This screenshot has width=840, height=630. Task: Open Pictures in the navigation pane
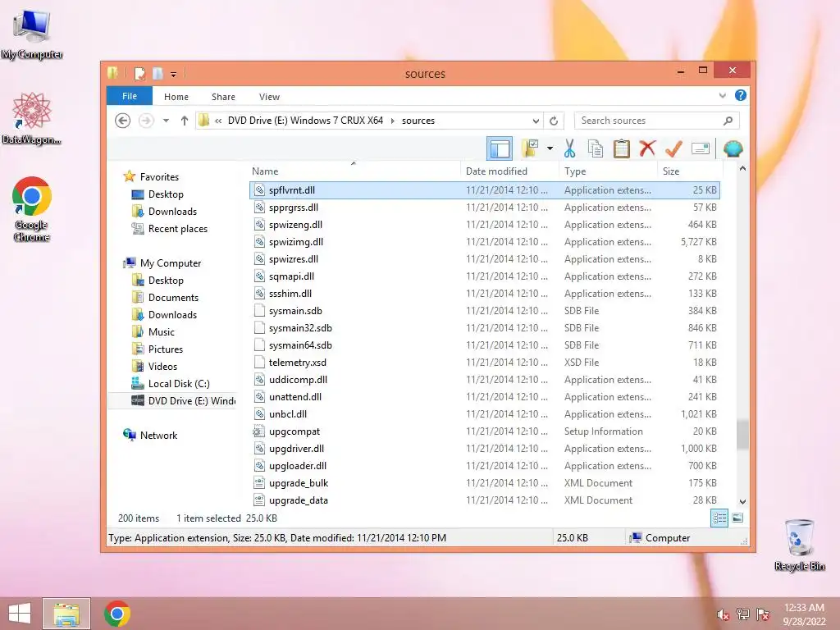coord(166,349)
